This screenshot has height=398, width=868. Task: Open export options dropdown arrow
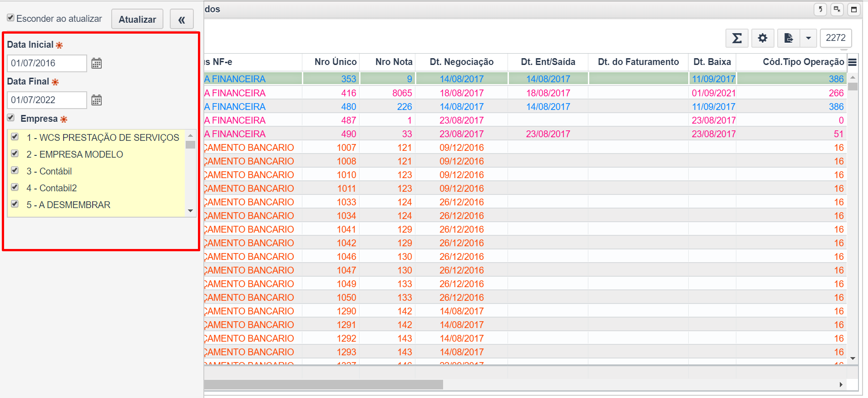pos(809,38)
